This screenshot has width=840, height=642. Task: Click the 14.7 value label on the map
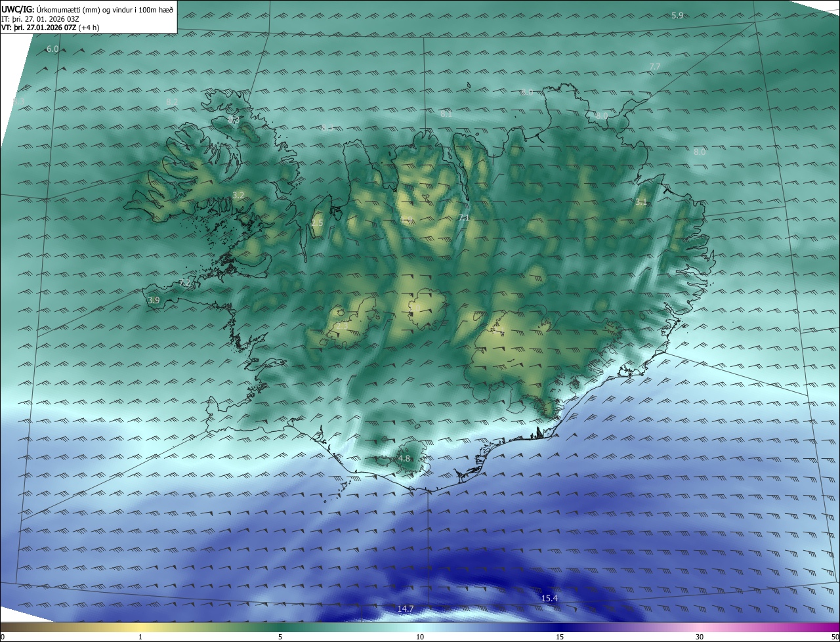click(406, 609)
